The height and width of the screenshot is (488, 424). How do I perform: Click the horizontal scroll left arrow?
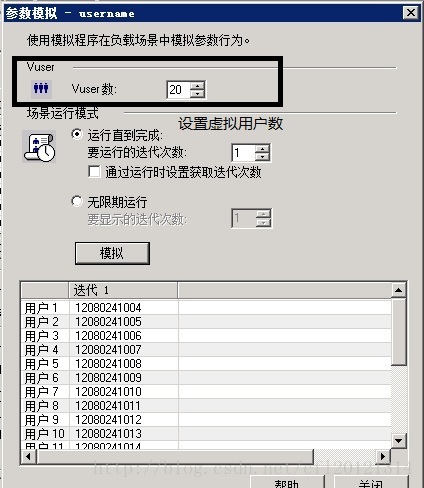point(29,456)
